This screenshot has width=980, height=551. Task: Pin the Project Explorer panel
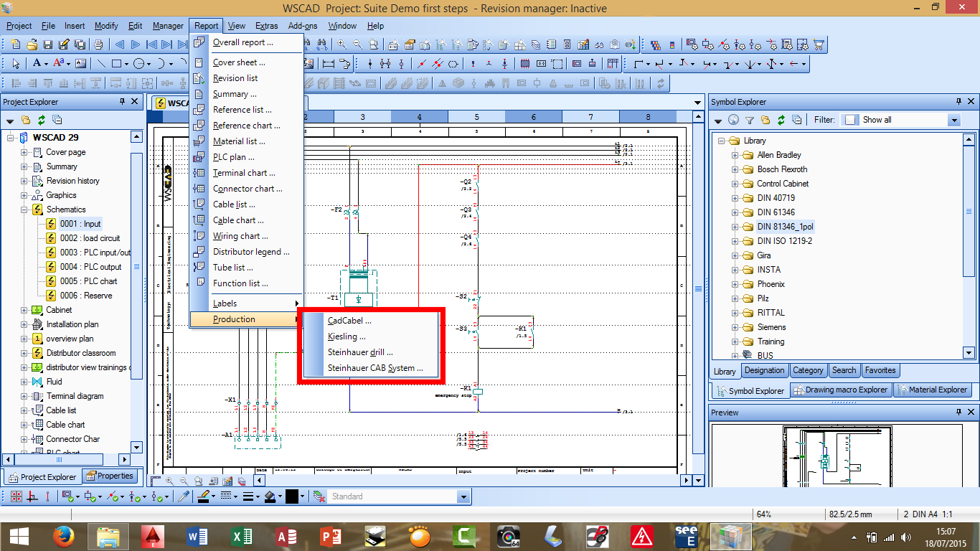[x=123, y=102]
